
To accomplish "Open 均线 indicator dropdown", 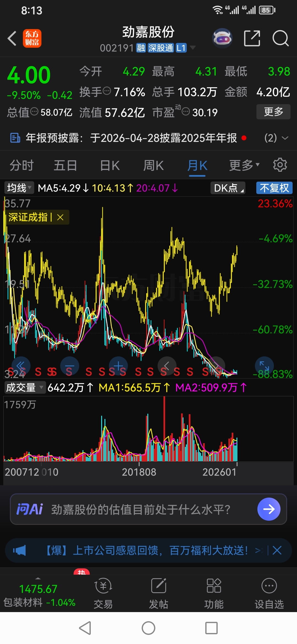I will [19, 188].
